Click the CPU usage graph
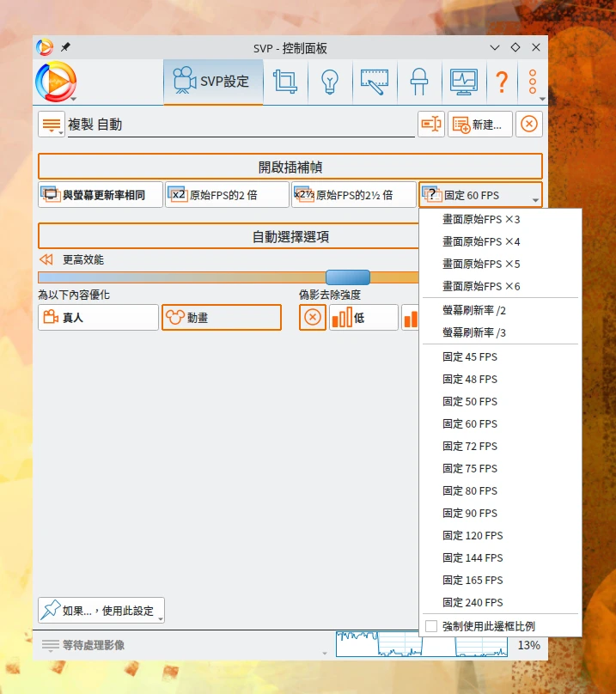The height and width of the screenshot is (694, 616). click(x=422, y=644)
